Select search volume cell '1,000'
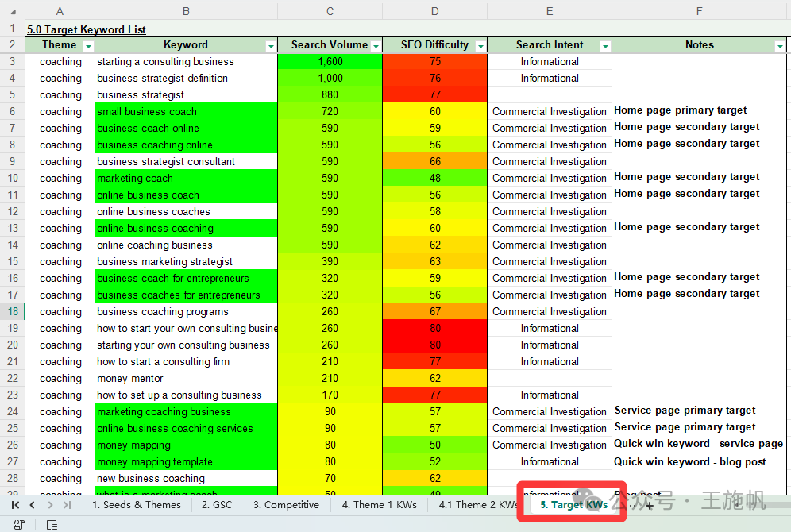The width and height of the screenshot is (791, 532). tap(330, 78)
